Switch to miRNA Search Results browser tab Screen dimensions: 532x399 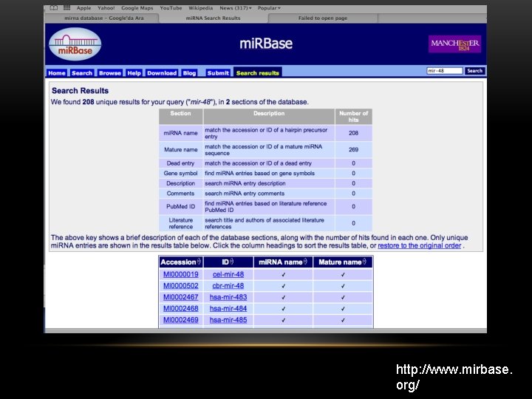point(213,18)
